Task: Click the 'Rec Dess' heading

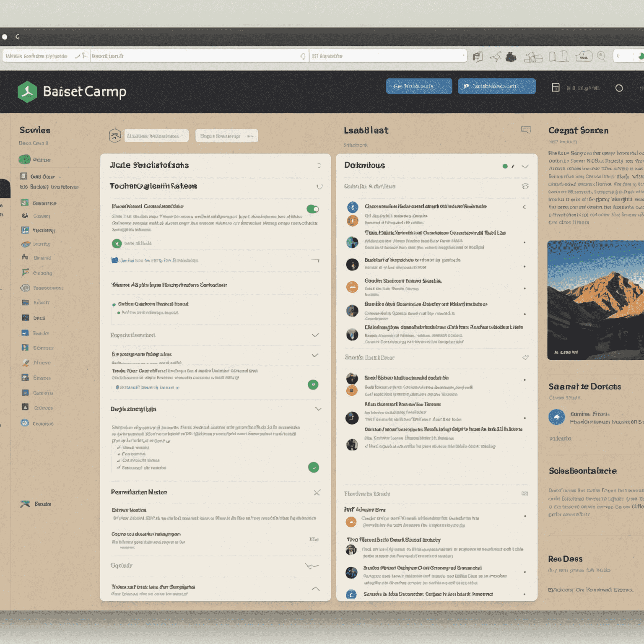Action: pyautogui.click(x=565, y=559)
